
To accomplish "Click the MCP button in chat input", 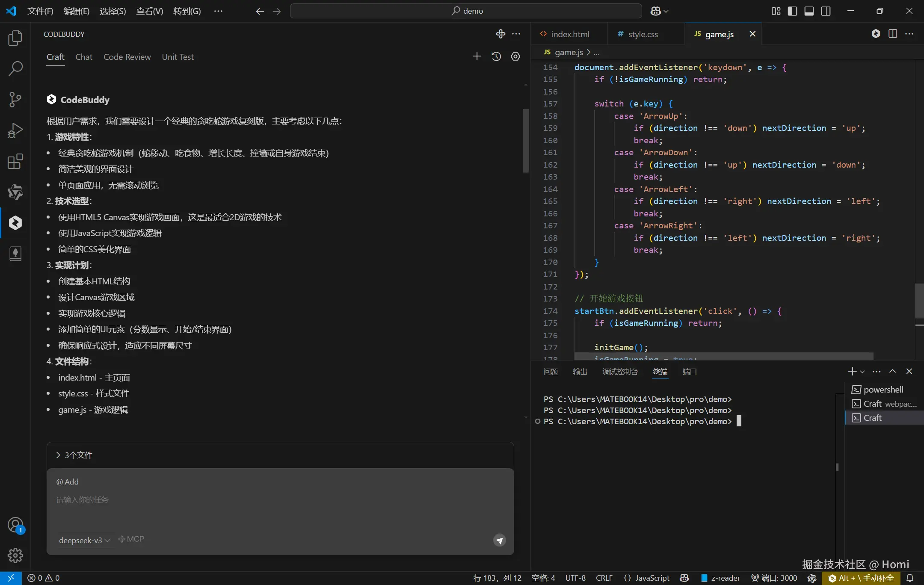I will pyautogui.click(x=131, y=539).
